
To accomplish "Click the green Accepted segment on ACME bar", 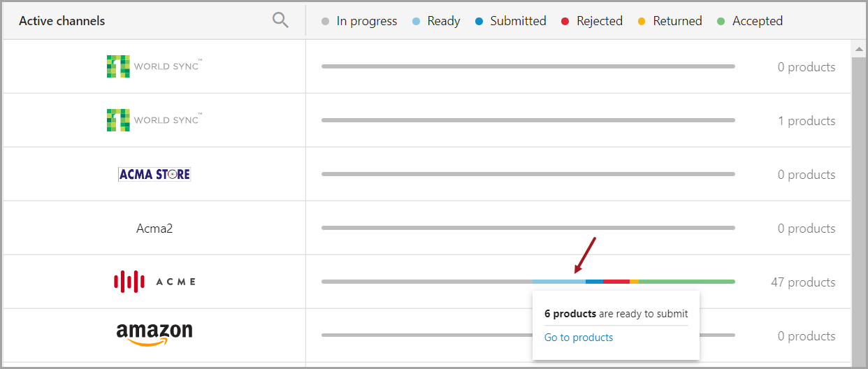I will (686, 282).
